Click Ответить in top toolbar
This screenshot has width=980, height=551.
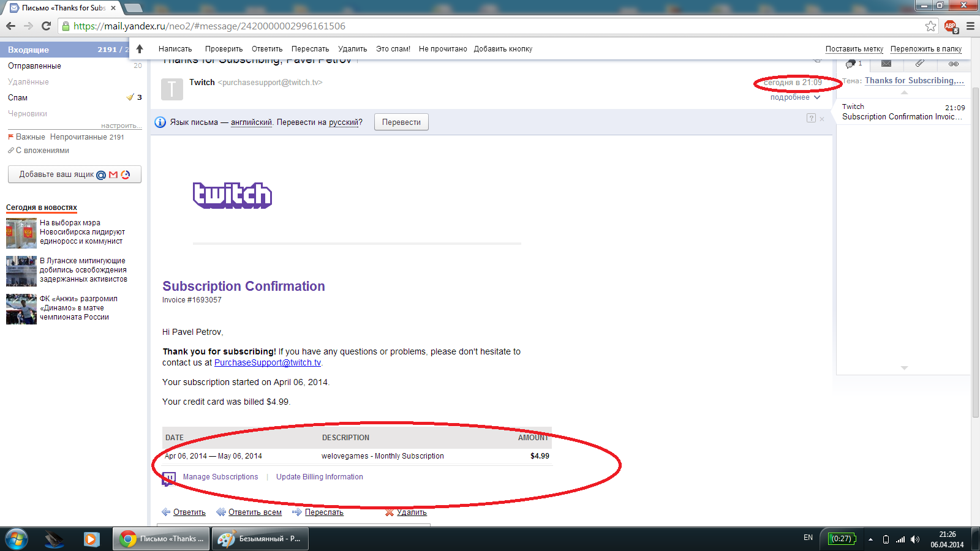click(267, 49)
